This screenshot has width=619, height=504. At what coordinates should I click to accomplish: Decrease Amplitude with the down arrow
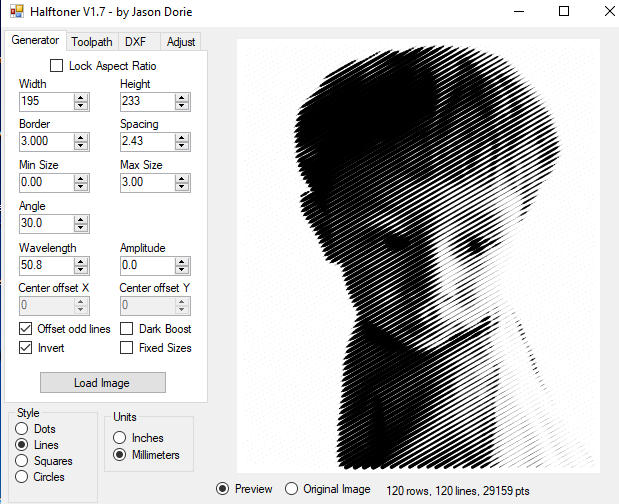point(182,270)
